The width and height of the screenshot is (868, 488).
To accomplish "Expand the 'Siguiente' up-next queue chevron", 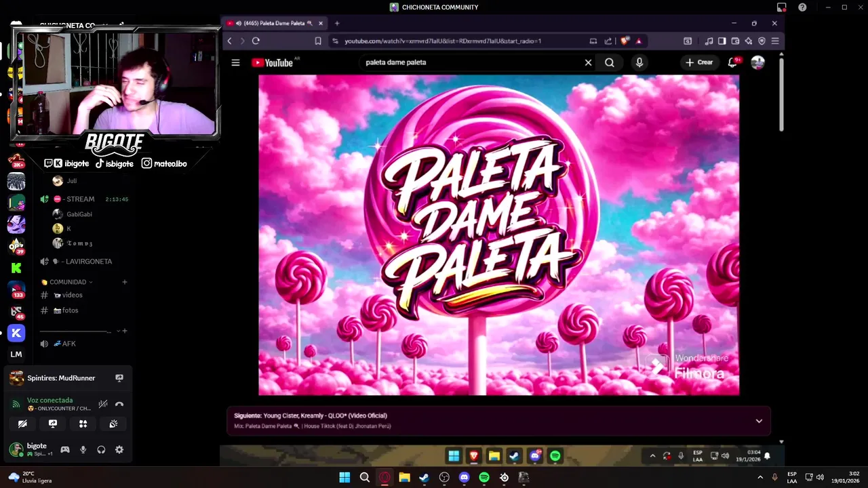I will [x=759, y=421].
